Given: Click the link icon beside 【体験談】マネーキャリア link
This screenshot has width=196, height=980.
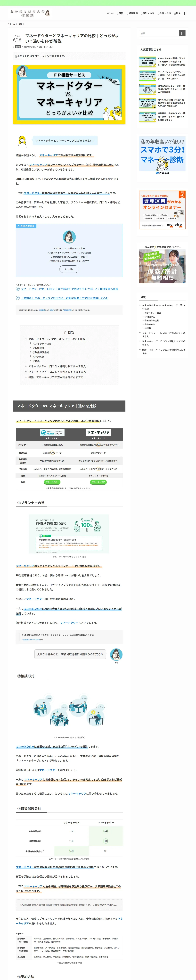Looking at the screenshot, I should tap(17, 298).
